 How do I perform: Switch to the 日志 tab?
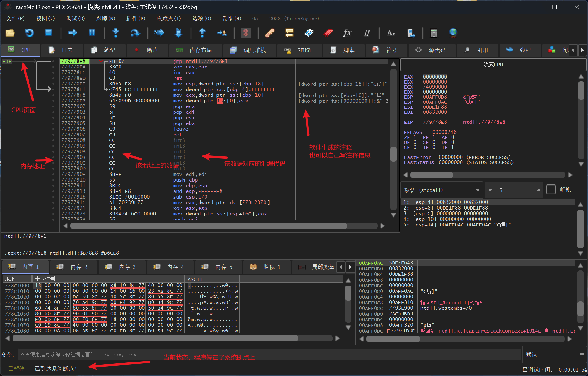pyautogui.click(x=62, y=50)
